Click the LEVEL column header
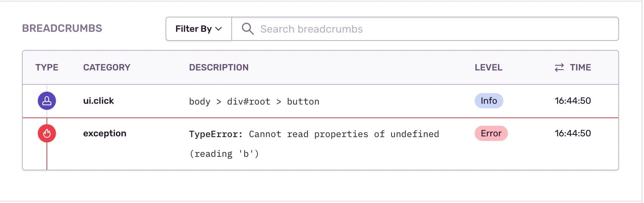The height and width of the screenshot is (203, 644). [488, 67]
